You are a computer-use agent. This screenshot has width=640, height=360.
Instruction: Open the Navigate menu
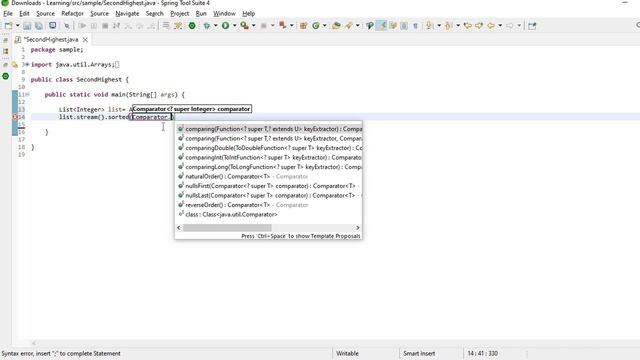pyautogui.click(x=127, y=13)
